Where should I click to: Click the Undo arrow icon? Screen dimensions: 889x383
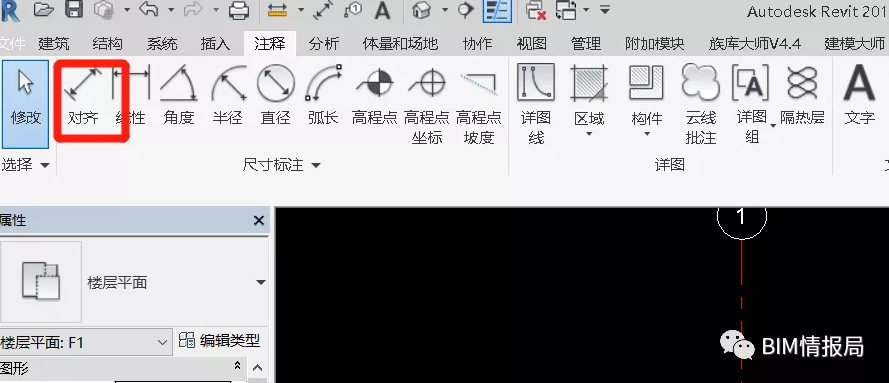148,10
